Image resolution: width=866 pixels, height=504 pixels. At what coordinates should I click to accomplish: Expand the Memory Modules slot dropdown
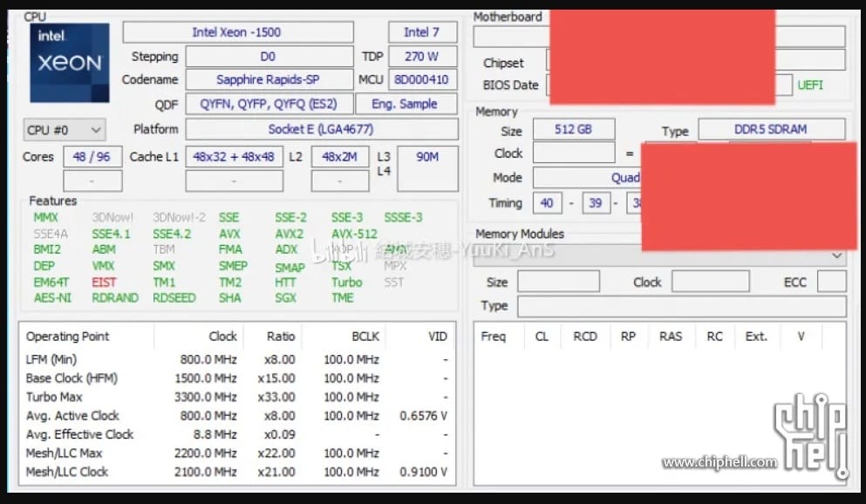click(x=836, y=254)
